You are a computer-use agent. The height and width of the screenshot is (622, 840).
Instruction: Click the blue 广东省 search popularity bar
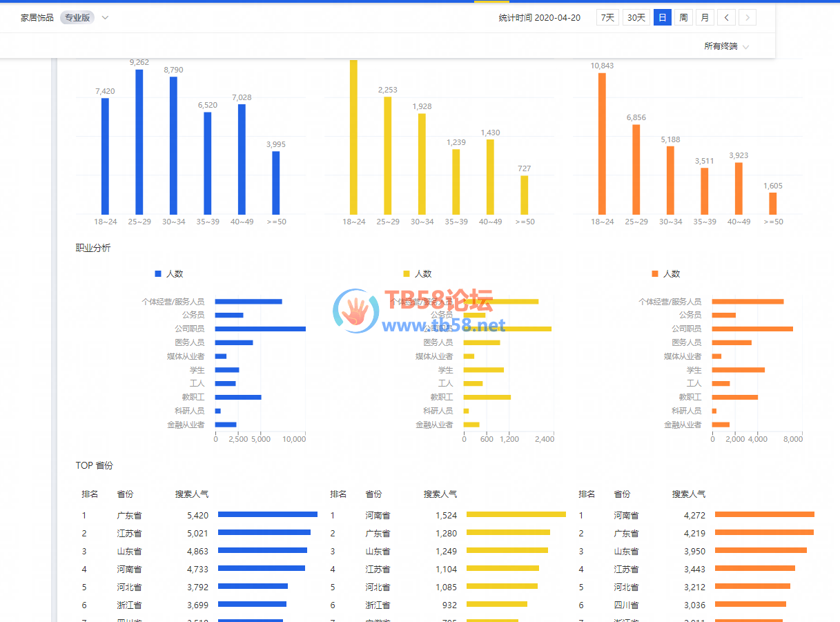(x=268, y=514)
